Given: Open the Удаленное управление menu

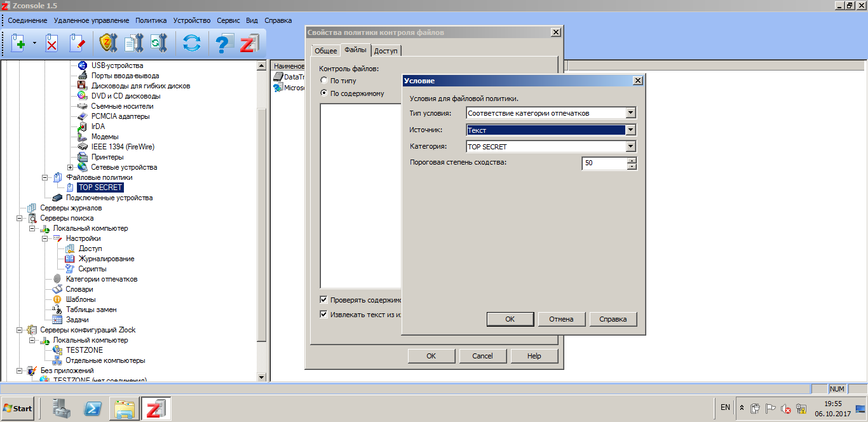Looking at the screenshot, I should coord(92,21).
